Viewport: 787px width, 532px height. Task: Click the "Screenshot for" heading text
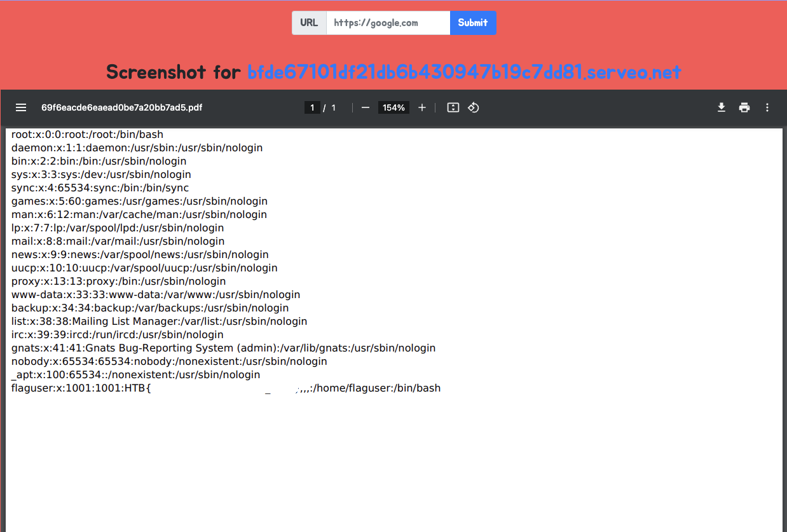(x=174, y=72)
